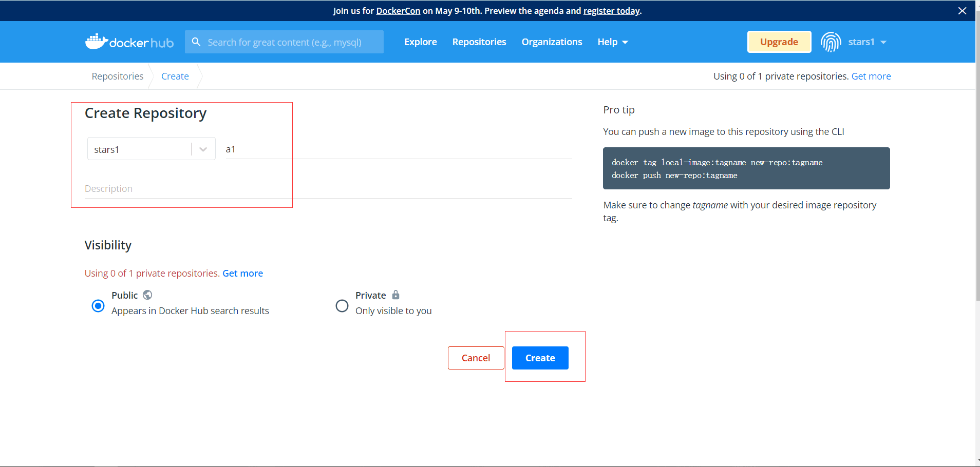980x467 pixels.
Task: Click the blue Create button
Action: pyautogui.click(x=540, y=358)
